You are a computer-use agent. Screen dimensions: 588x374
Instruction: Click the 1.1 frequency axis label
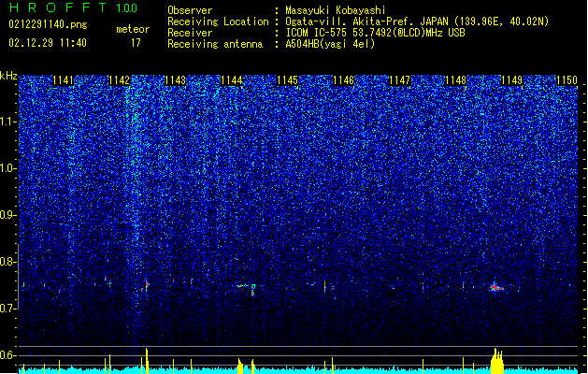8,122
